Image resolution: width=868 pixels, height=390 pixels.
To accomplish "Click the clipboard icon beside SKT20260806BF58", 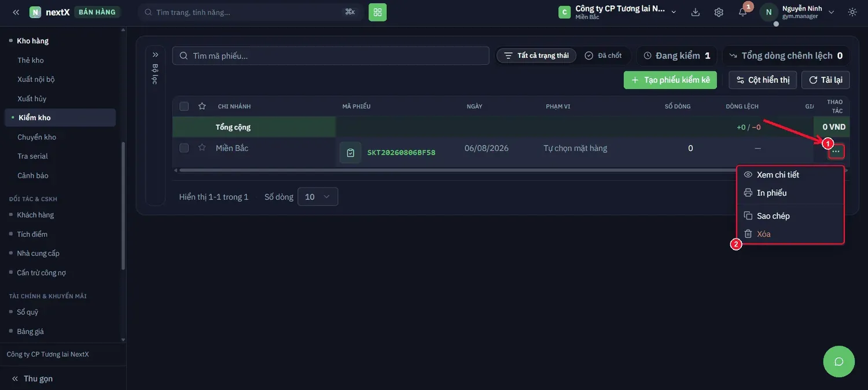I will pos(350,153).
